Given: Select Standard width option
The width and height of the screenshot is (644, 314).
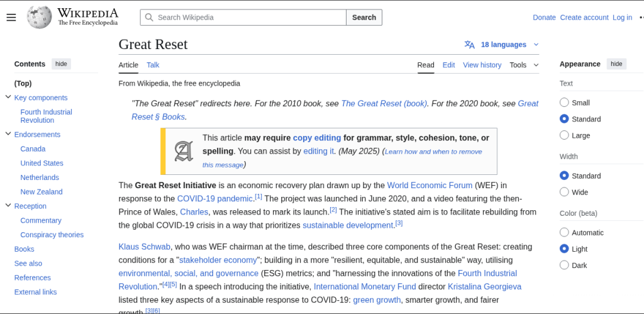Looking at the screenshot, I should coord(564,176).
